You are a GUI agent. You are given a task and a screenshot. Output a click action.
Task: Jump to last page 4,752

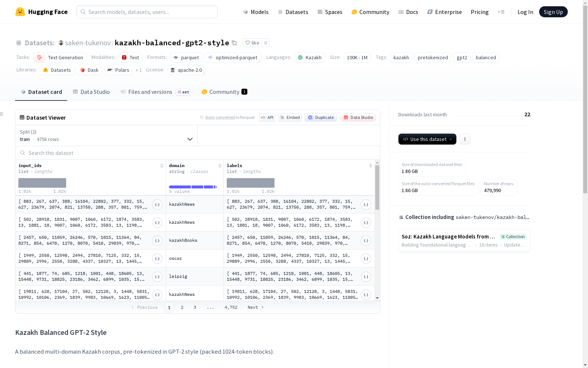coord(231,307)
